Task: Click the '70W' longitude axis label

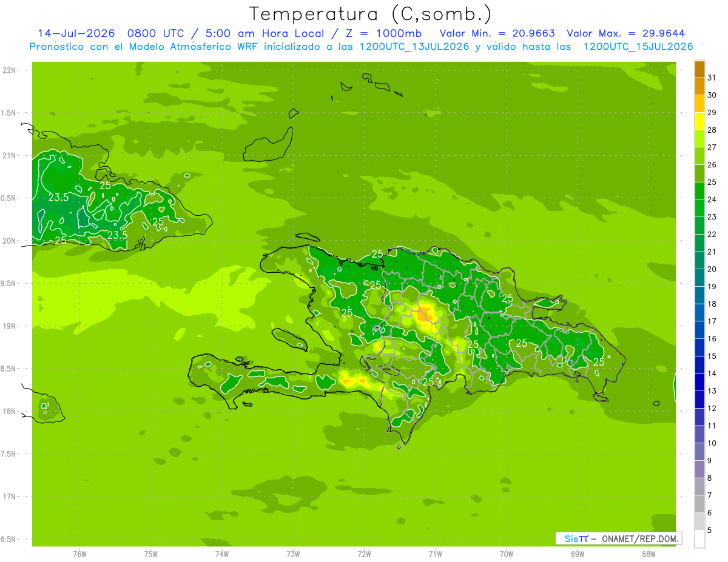Action: click(507, 554)
